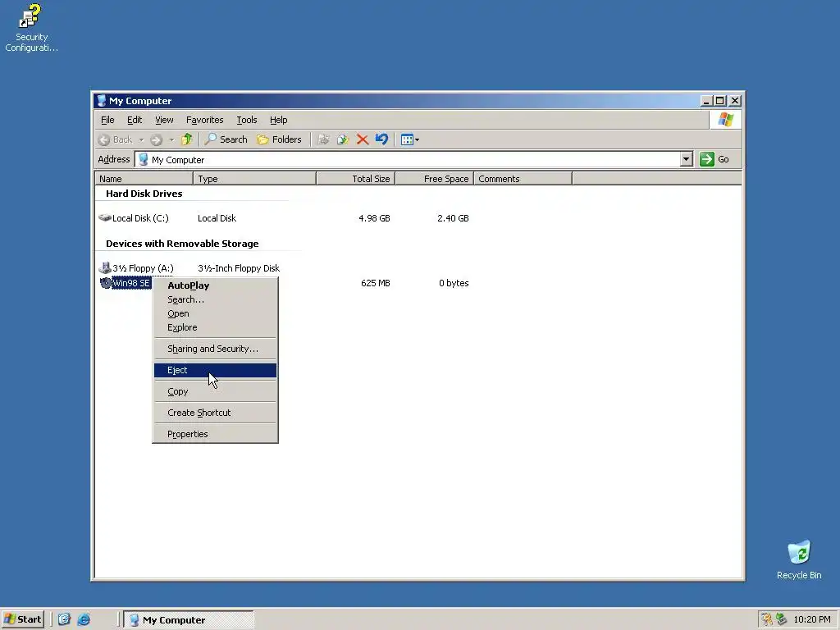Click the Windows flag logo in menu bar
840x630 pixels.
[726, 120]
